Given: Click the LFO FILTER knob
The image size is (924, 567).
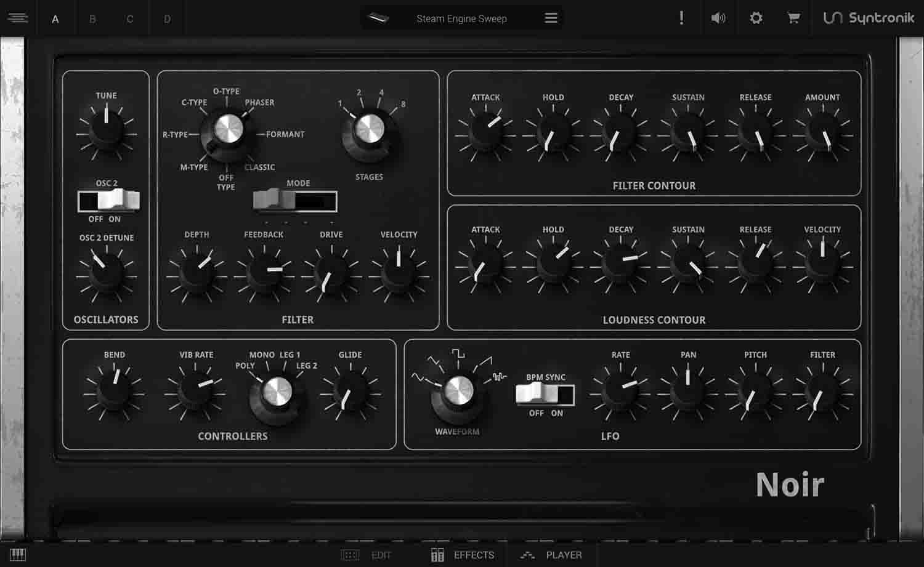Looking at the screenshot, I should [822, 391].
